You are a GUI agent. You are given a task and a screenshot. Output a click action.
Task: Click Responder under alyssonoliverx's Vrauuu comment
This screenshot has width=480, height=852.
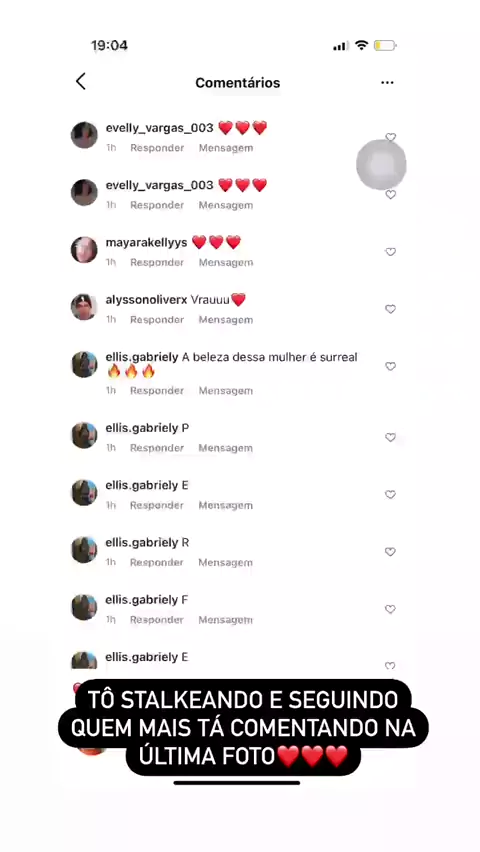tap(157, 320)
